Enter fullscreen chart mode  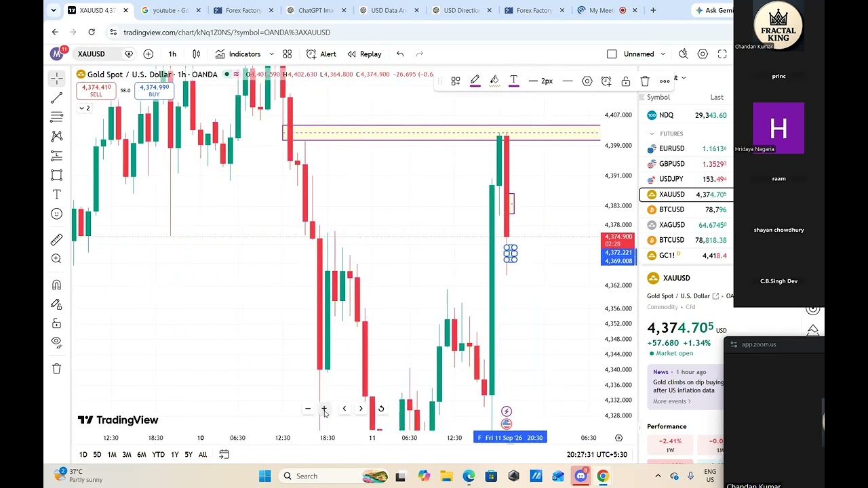click(x=722, y=54)
